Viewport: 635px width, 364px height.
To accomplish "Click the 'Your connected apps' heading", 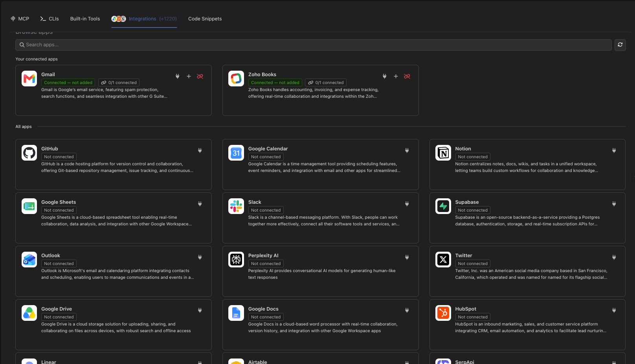I will point(37,59).
